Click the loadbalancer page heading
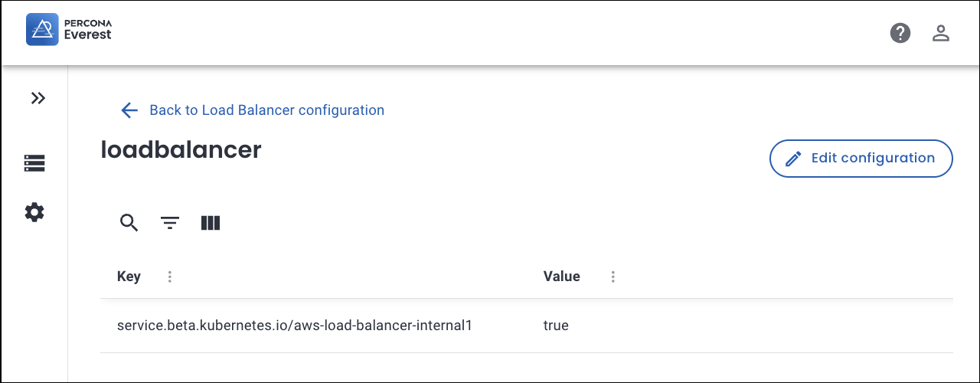Screen dimensions: 980x383 point(181,150)
